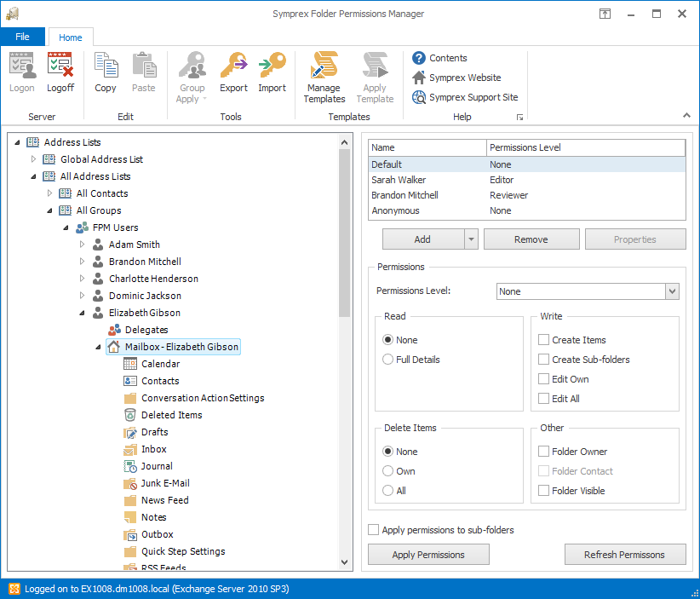Collapse the All Address Lists node

(x=33, y=176)
